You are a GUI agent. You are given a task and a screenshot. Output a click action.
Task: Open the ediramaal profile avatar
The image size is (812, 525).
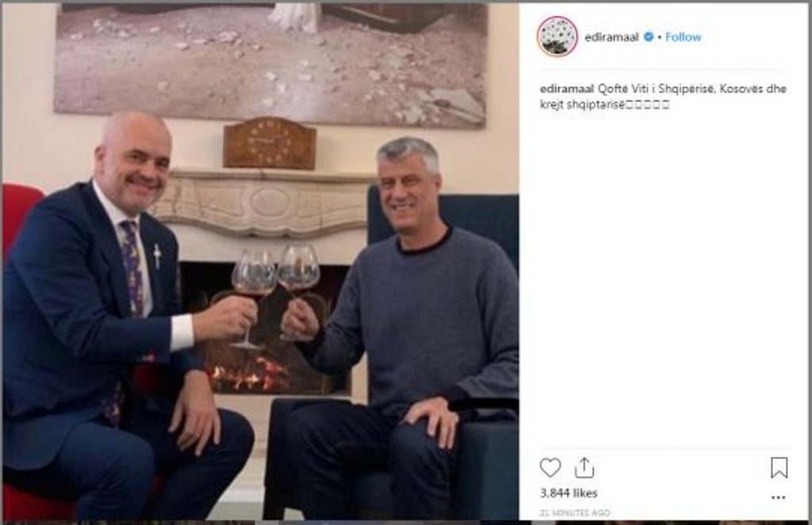(x=557, y=36)
